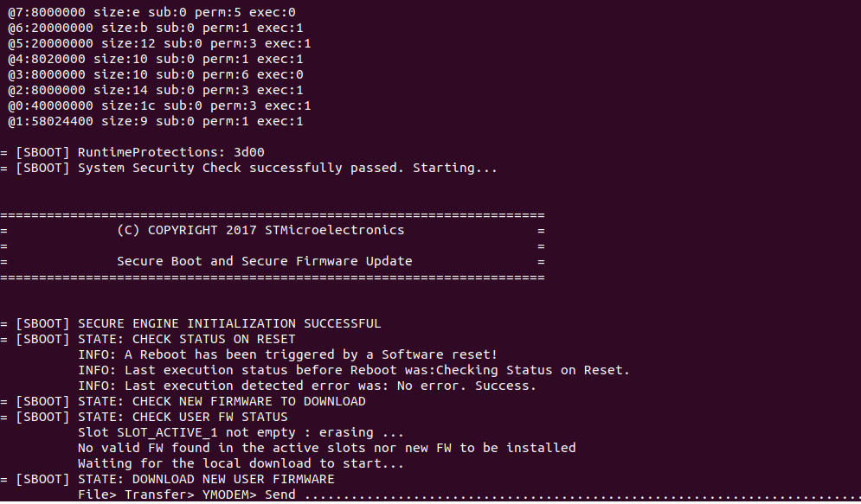Viewport: 861px width, 504px height.
Task: Click the STATE: CHECK STATUS ON RESET line
Action: click(148, 339)
